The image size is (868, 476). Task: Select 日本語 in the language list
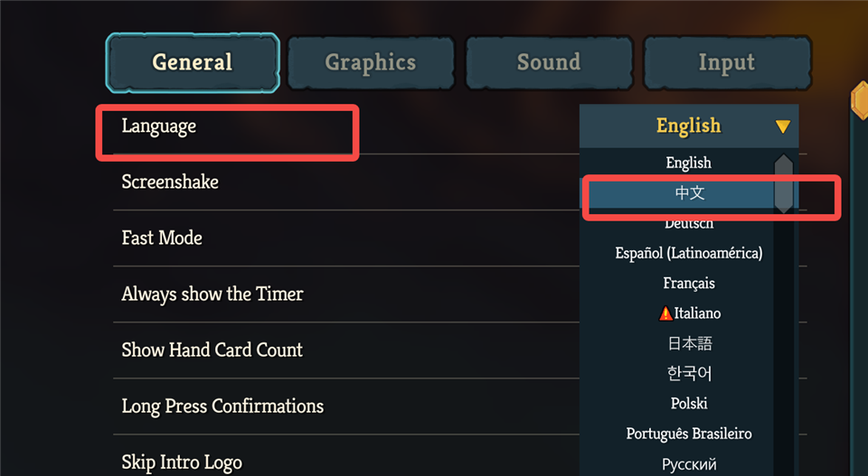point(689,343)
